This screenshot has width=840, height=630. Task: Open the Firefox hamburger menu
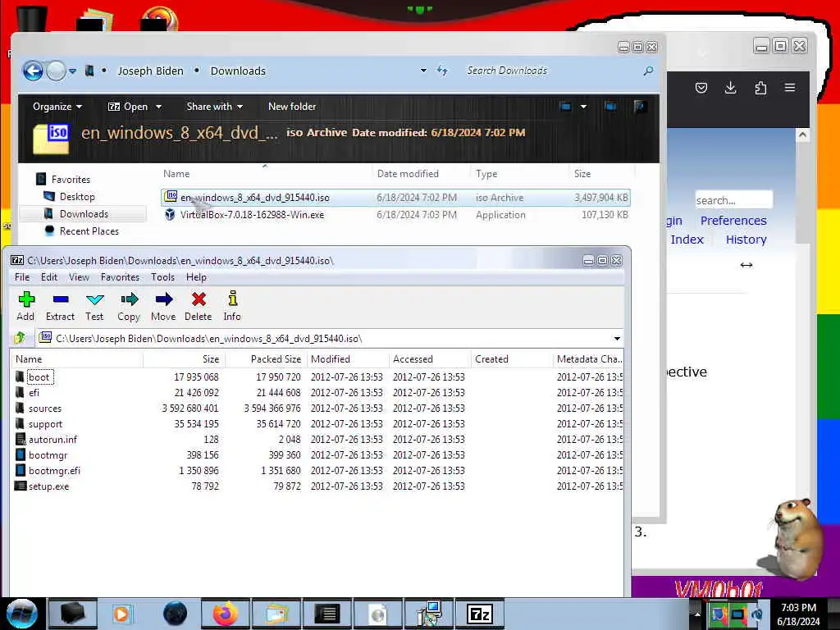click(790, 87)
